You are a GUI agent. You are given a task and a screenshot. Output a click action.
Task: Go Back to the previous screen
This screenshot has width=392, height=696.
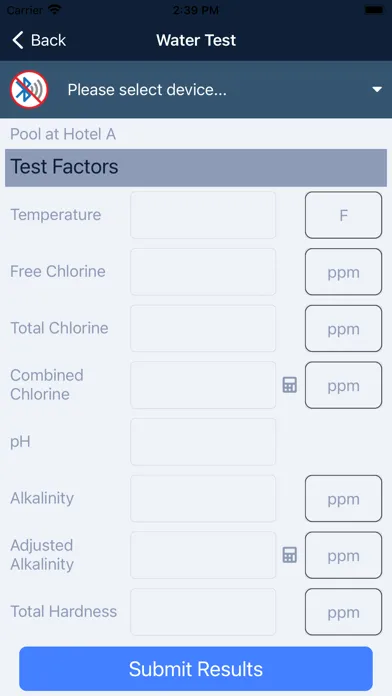(x=39, y=40)
